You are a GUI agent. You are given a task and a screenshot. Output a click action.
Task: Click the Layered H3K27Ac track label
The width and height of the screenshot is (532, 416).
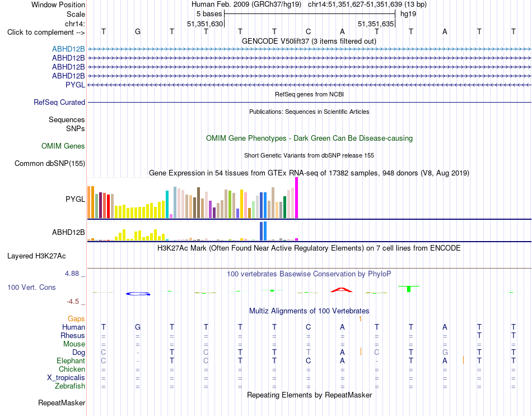pyautogui.click(x=36, y=256)
